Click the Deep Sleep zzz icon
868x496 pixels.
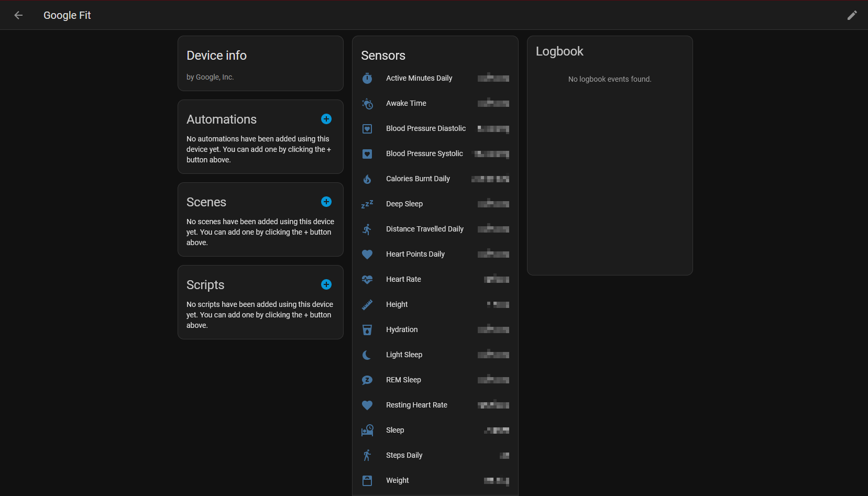coord(367,204)
